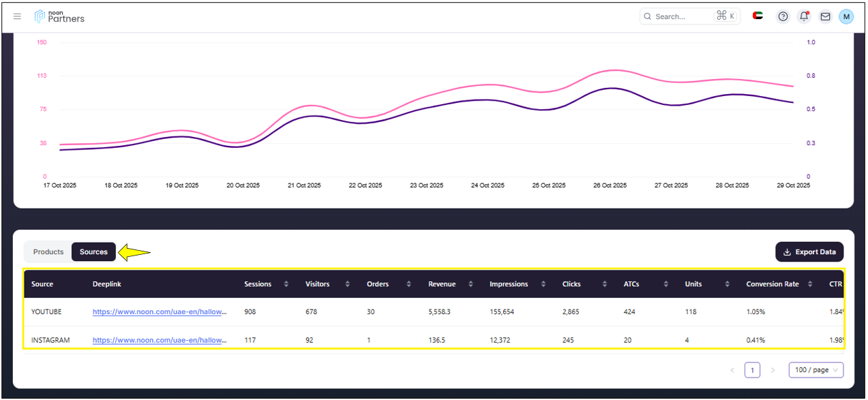
Task: Sort the table by Sessions column
Action: tap(286, 284)
